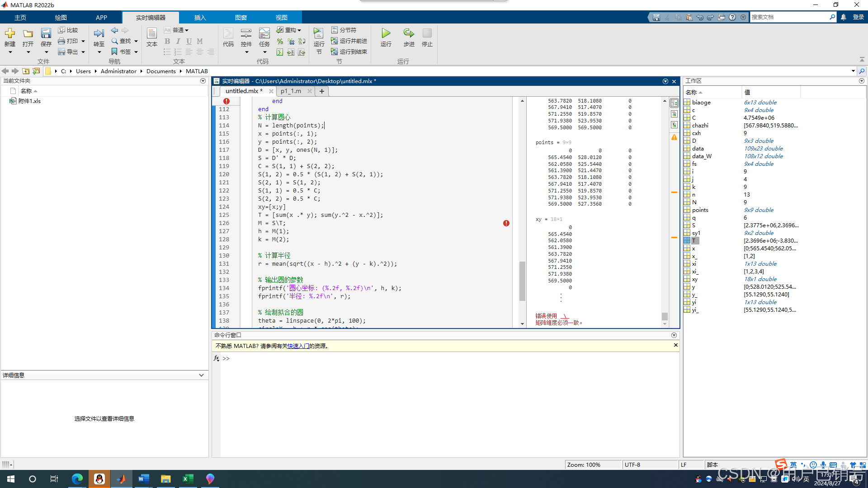Insert a section break (分节符)
This screenshot has height=488, width=868.
pos(344,30)
